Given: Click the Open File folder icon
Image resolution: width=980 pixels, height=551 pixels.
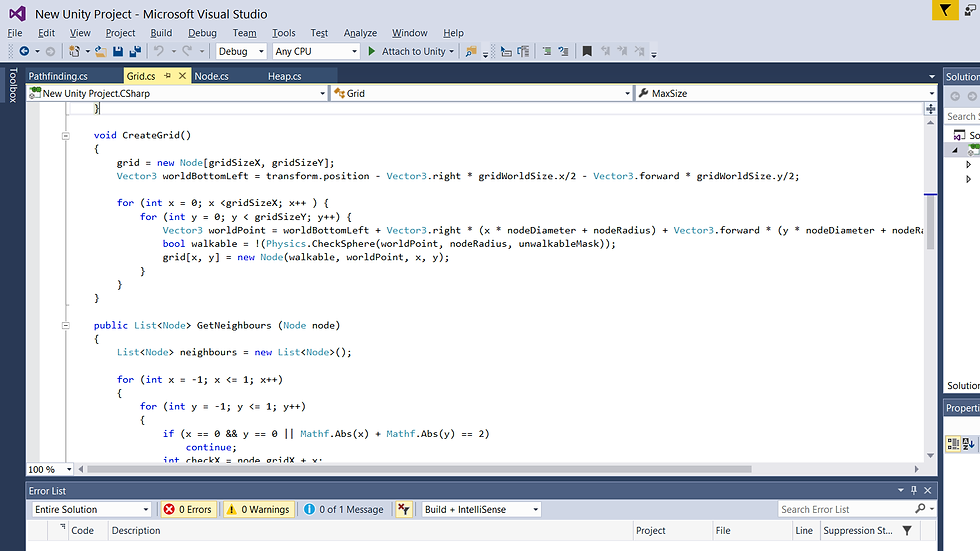Looking at the screenshot, I should pyautogui.click(x=100, y=51).
